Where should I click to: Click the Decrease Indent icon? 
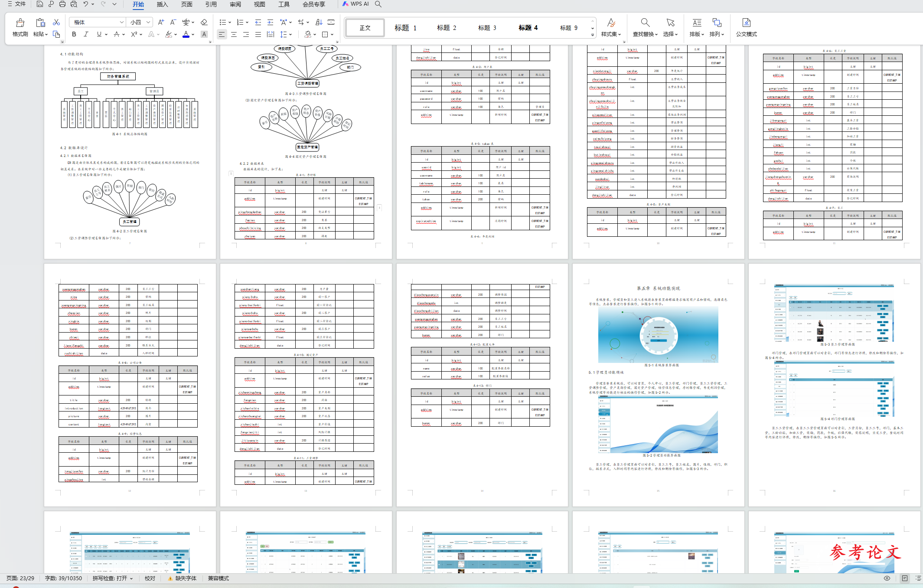point(258,22)
